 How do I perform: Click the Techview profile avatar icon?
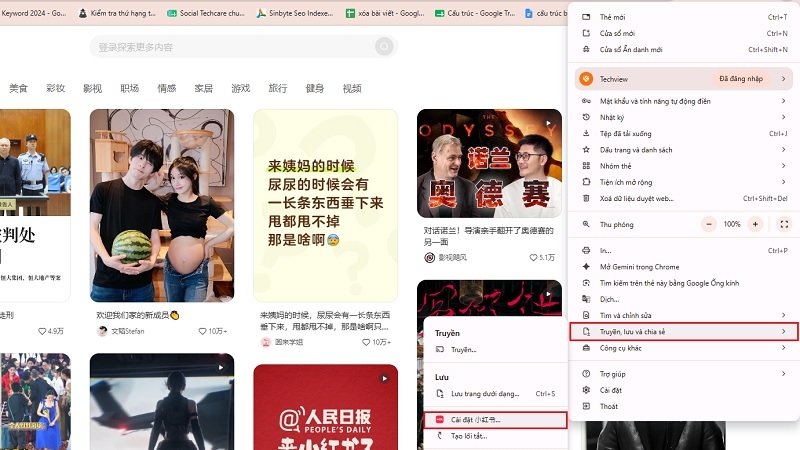tap(586, 79)
